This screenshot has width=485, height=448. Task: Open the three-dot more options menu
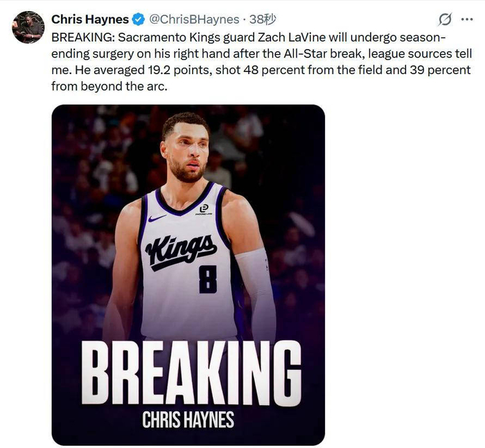[x=467, y=19]
